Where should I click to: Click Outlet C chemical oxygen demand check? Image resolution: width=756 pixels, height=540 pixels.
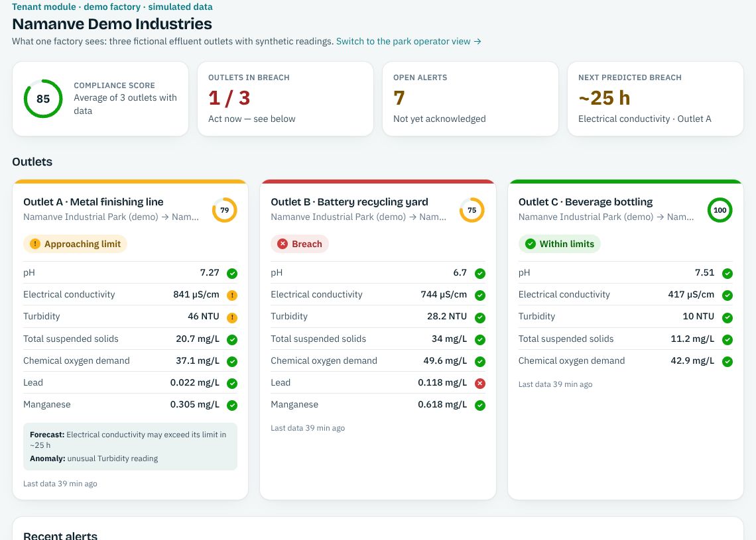(x=727, y=361)
